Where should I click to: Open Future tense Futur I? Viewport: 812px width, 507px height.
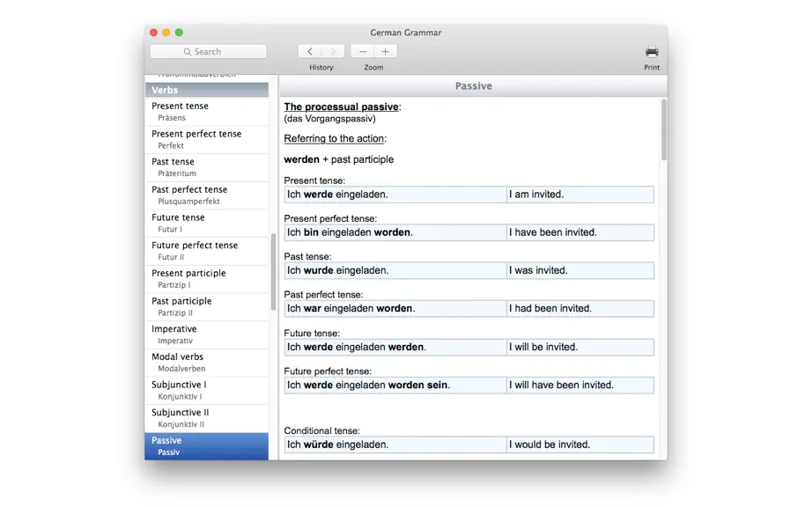click(207, 223)
